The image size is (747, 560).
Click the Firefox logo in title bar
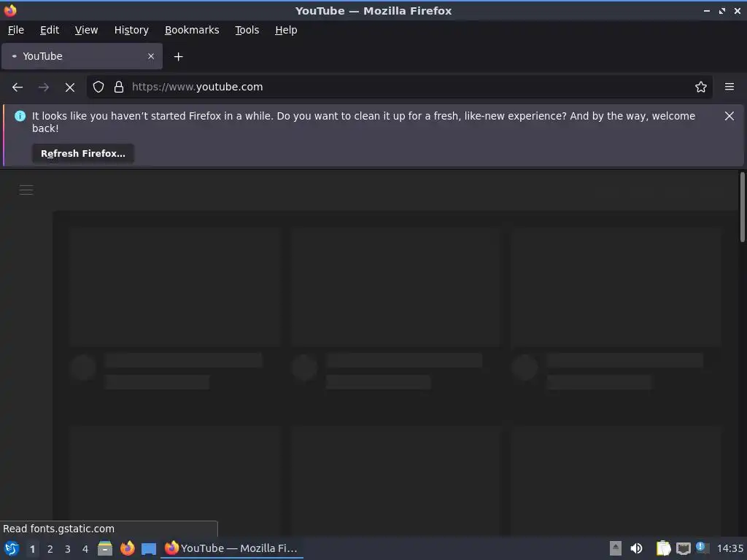(10, 10)
